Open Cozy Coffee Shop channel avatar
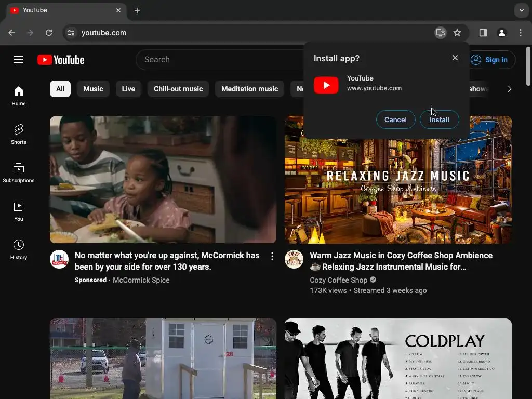 [294, 260]
